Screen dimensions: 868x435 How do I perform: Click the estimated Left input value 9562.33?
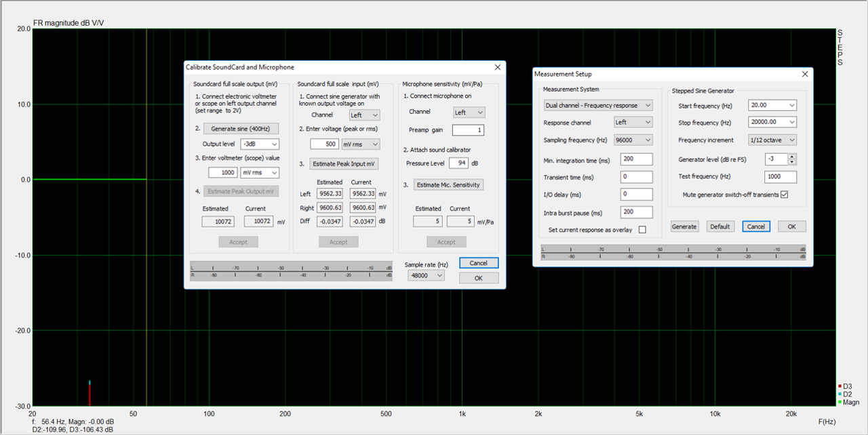coord(330,194)
